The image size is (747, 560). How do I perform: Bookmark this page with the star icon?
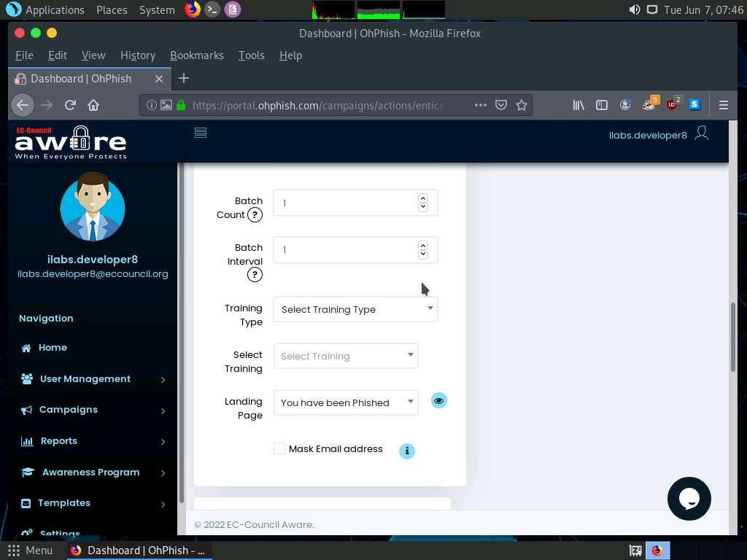pos(522,105)
